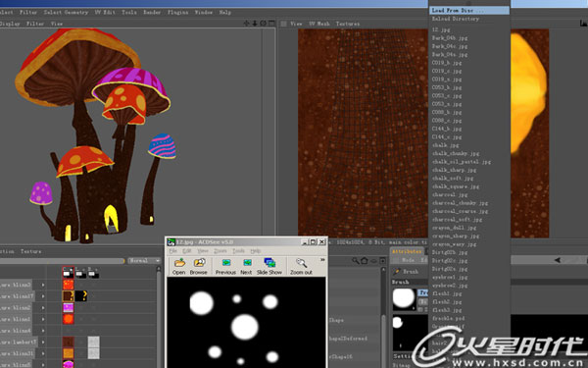The image size is (588, 368).
Task: Go to Next image in ACDSee
Action: 246,266
